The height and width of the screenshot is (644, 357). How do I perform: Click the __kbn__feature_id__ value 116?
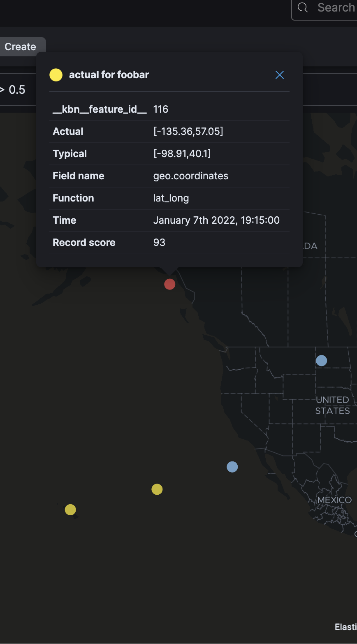pyautogui.click(x=160, y=109)
